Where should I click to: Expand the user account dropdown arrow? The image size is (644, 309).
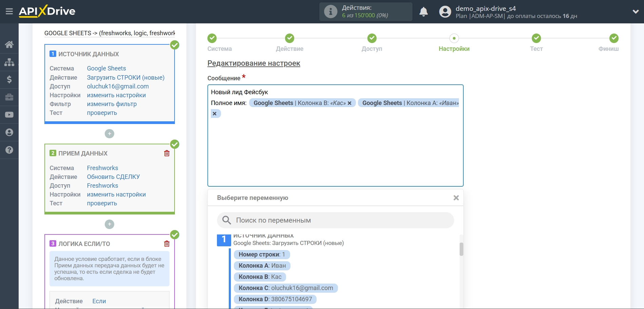click(x=636, y=12)
